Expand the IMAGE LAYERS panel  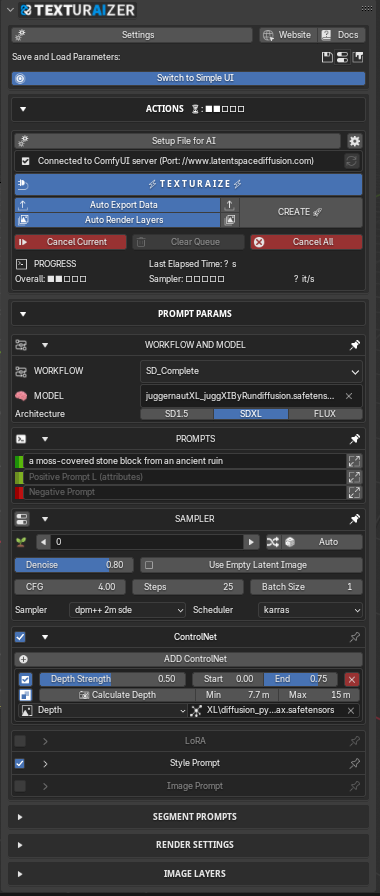click(x=20, y=874)
